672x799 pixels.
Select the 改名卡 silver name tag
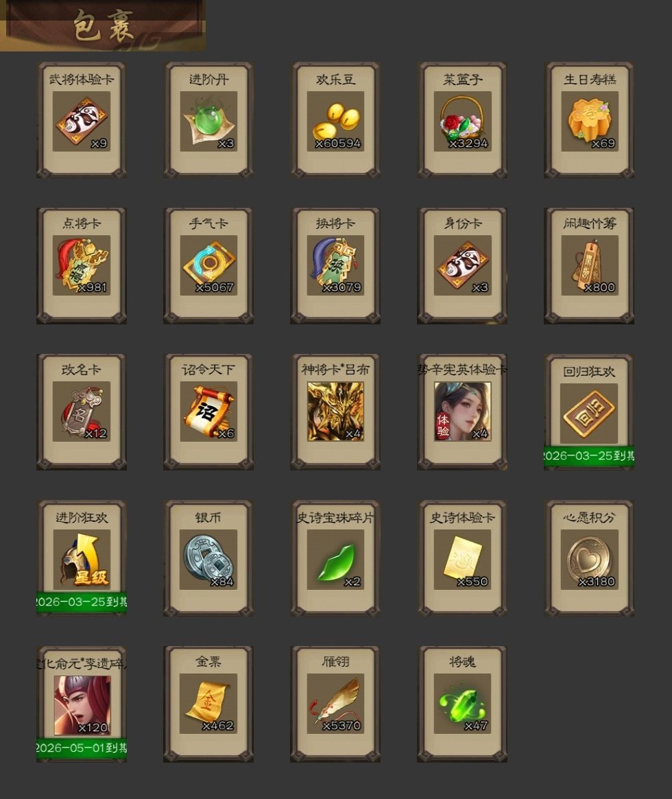click(x=82, y=412)
